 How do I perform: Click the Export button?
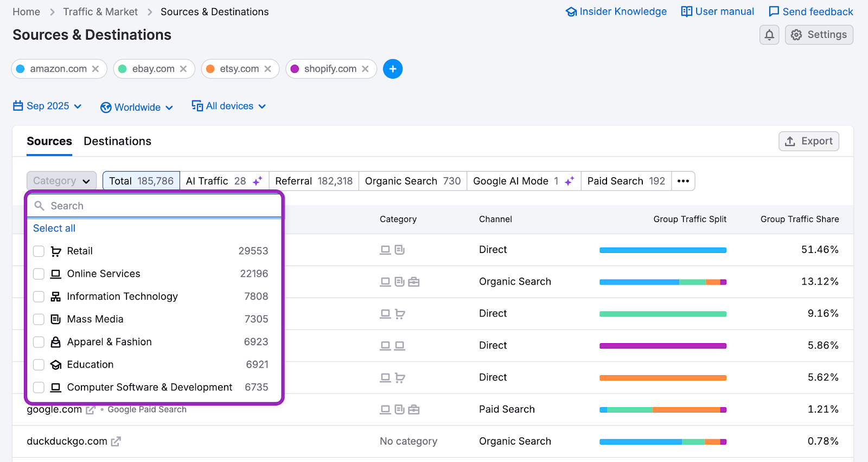809,141
